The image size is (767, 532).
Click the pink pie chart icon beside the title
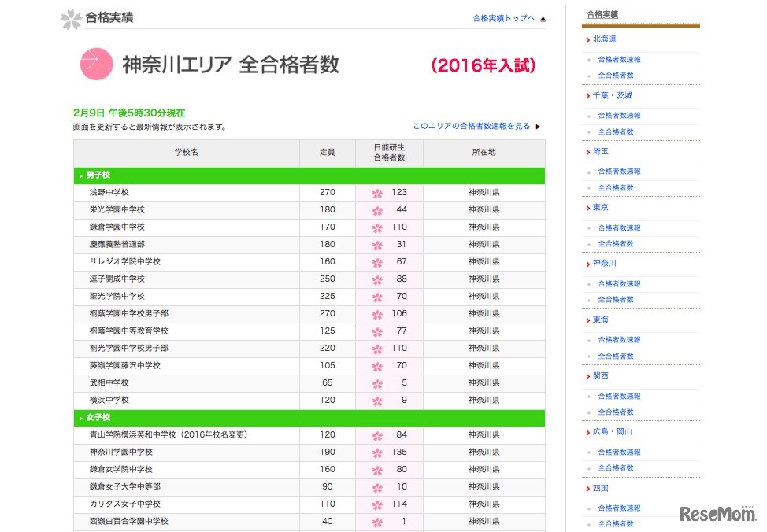pos(96,65)
